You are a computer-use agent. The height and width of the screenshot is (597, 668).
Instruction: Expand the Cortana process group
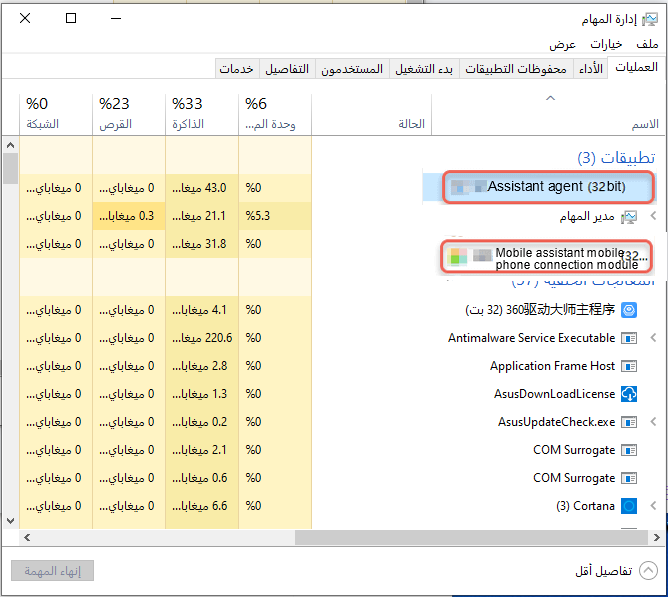pos(654,506)
